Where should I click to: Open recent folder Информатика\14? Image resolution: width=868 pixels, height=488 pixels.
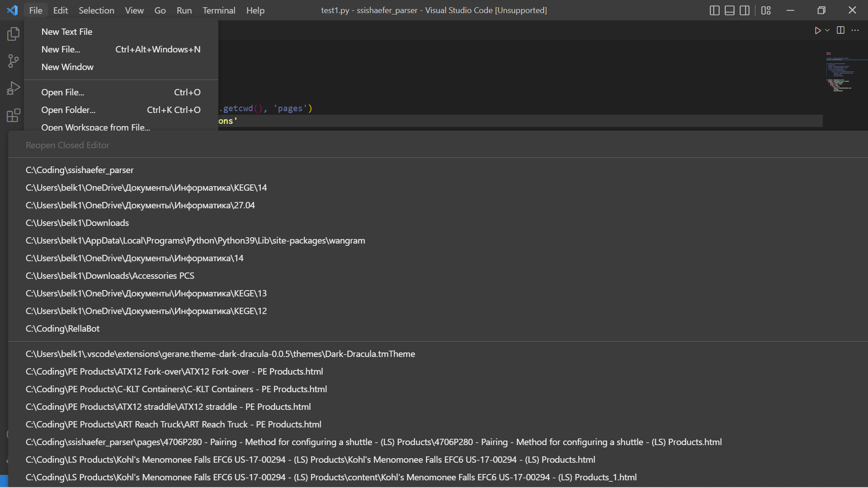438,258
